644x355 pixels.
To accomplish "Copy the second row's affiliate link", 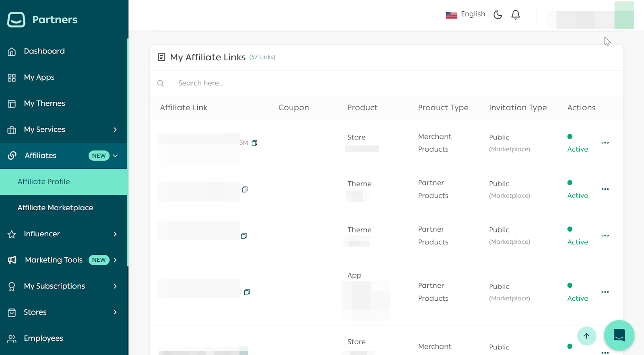I will tap(245, 189).
